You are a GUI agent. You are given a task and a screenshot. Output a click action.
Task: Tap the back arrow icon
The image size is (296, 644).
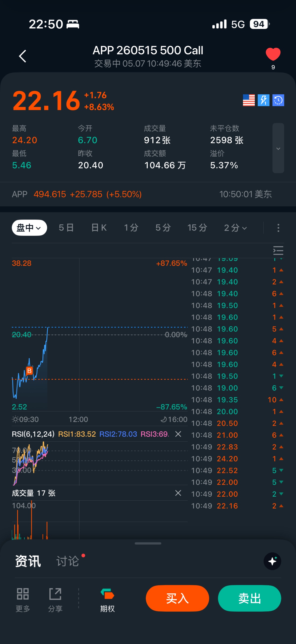click(x=22, y=56)
